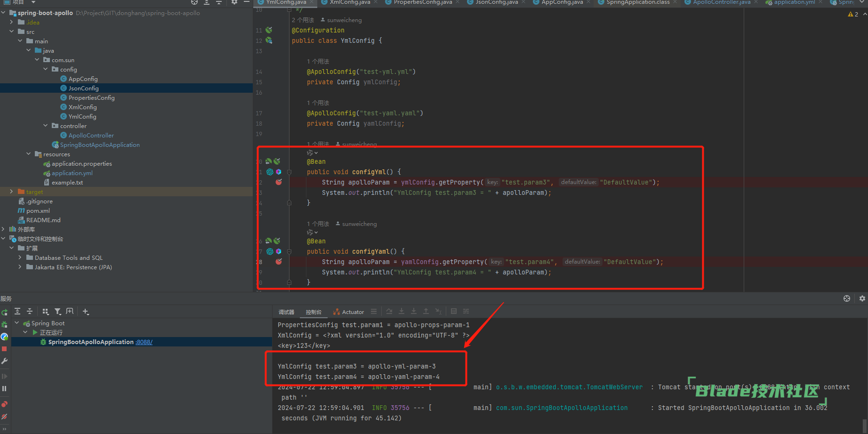Image resolution: width=868 pixels, height=434 pixels.
Task: Collapse the configYaml method fold marker
Action: click(x=289, y=251)
